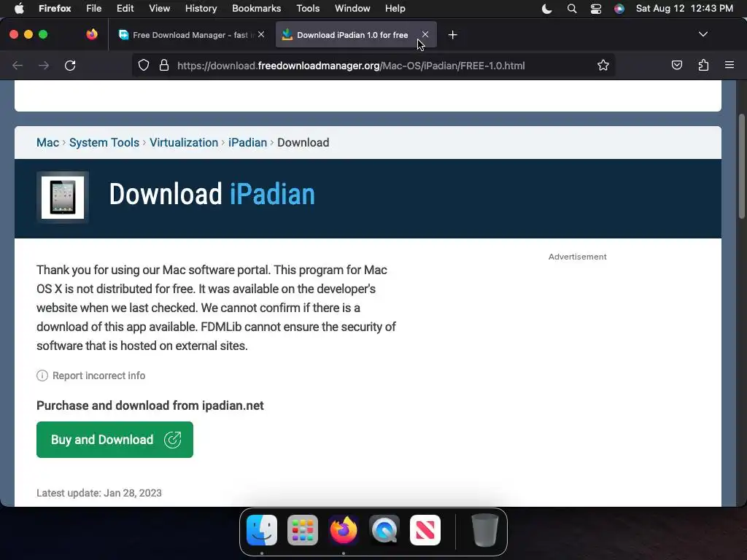The width and height of the screenshot is (747, 560).
Task: Click Latest update: Jan 28, 2023 text
Action: [99, 493]
